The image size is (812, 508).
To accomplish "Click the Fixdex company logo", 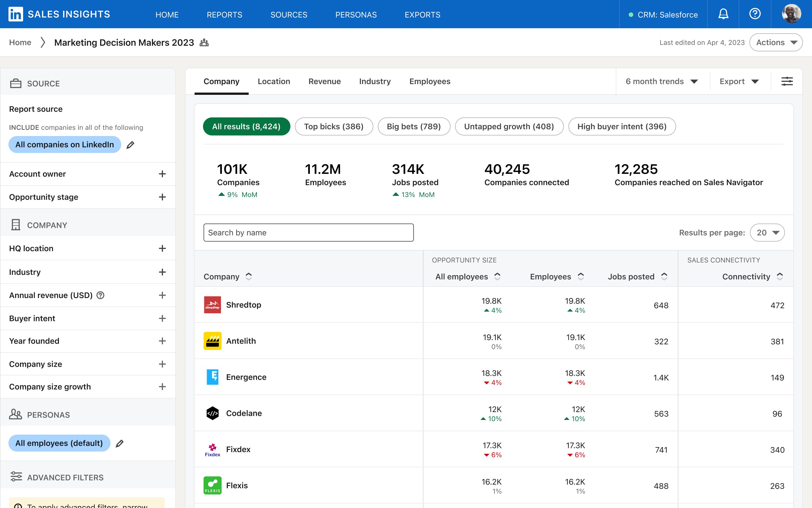I will (212, 450).
